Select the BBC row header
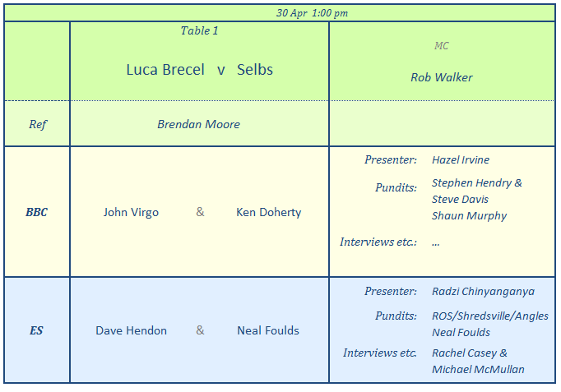 point(37,212)
